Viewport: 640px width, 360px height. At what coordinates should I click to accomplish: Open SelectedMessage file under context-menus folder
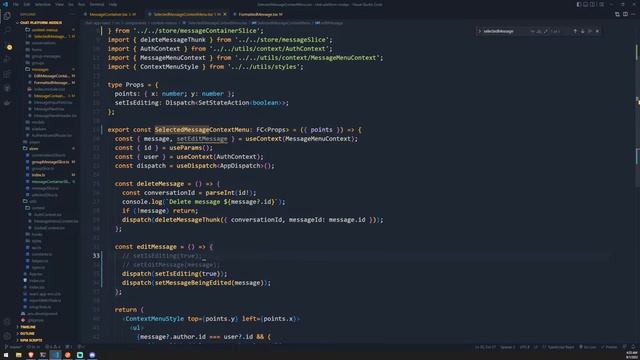(50, 36)
